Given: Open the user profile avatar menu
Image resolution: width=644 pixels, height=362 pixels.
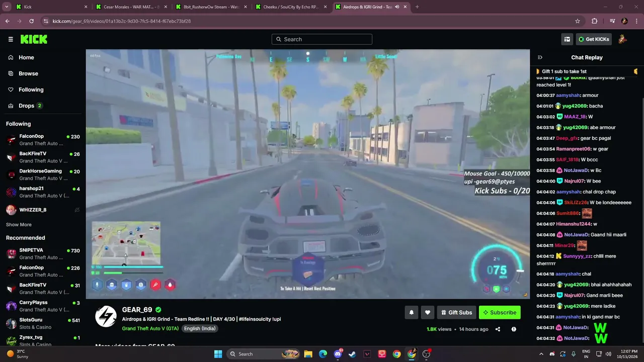Looking at the screenshot, I should [622, 39].
